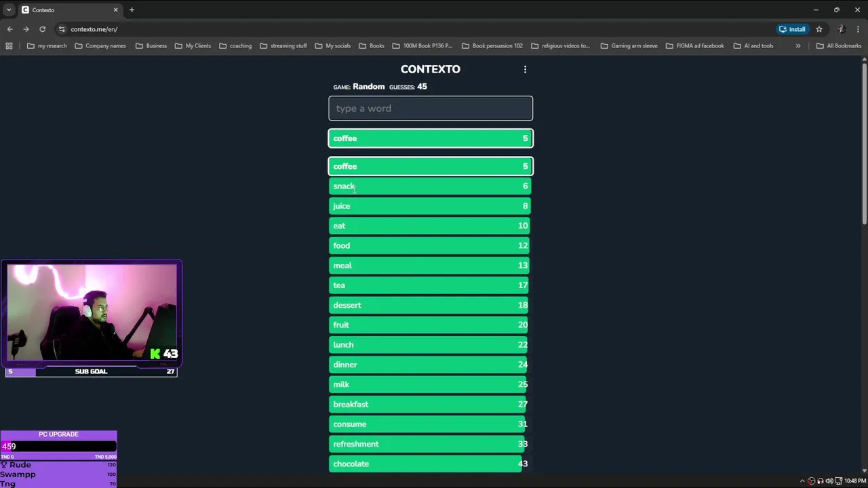This screenshot has width=868, height=488.
Task: Click the 'breakfast' guess row
Action: [431, 404]
